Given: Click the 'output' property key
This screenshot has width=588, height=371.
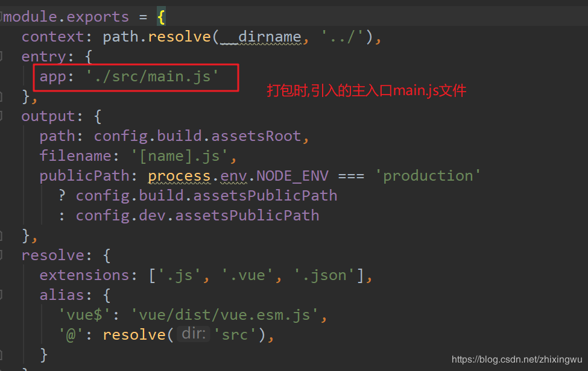Looking at the screenshot, I should 48,116.
